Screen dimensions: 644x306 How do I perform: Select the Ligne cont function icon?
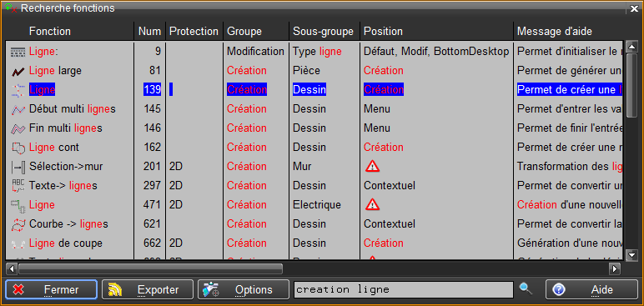tap(18, 148)
